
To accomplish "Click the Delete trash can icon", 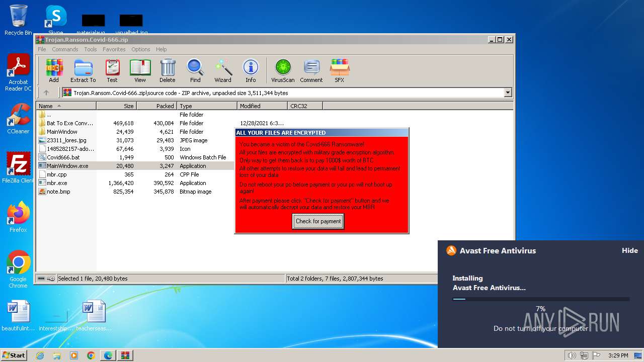I will tap(168, 71).
